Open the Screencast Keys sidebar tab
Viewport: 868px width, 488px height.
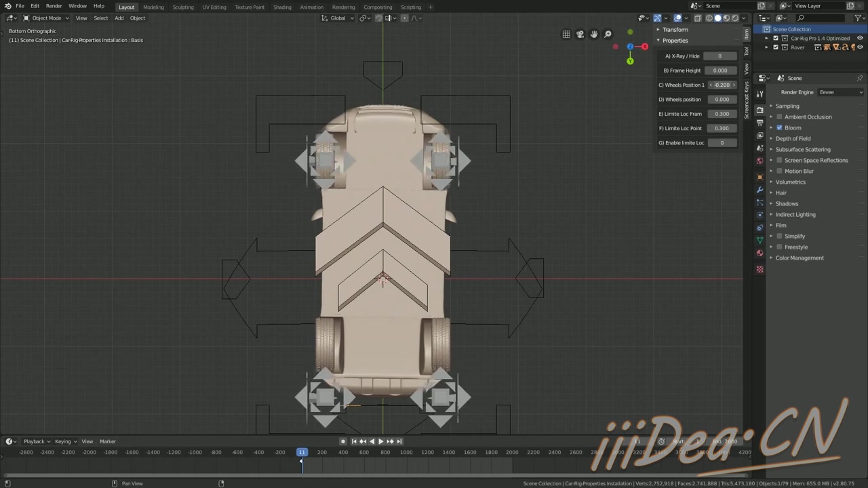[747, 100]
